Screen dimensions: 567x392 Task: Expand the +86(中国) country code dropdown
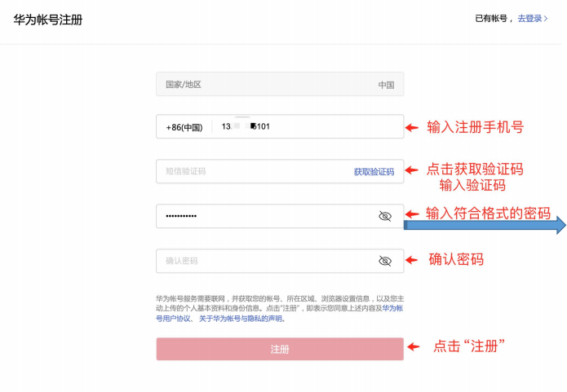[184, 127]
